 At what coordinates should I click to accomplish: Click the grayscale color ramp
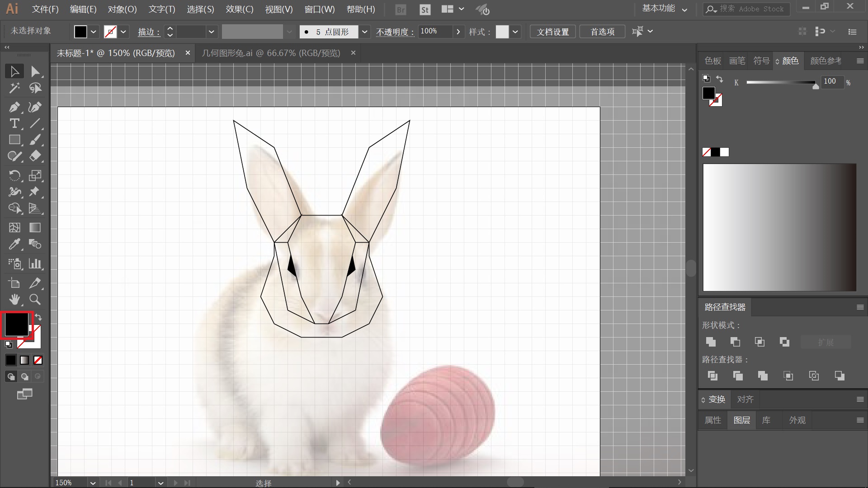point(779,227)
